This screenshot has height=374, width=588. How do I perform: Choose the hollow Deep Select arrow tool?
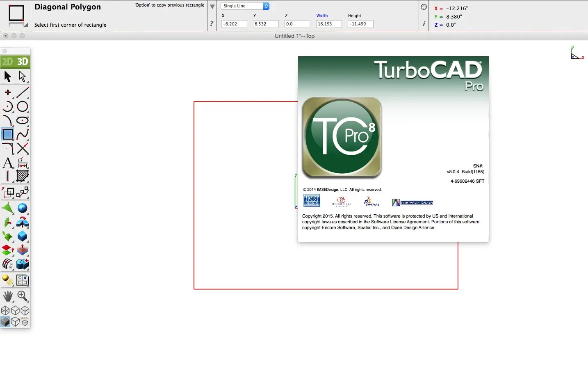pyautogui.click(x=23, y=76)
